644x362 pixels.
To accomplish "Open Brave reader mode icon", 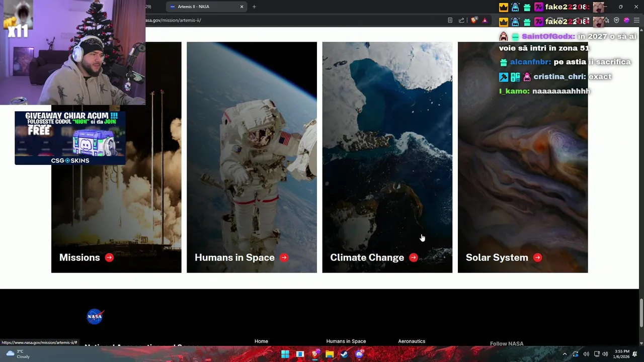I will point(450,20).
